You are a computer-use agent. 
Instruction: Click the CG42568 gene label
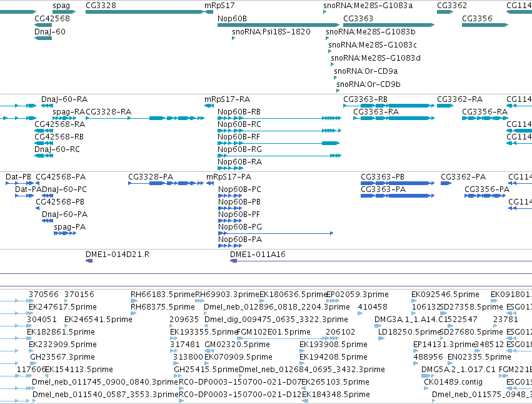pyautogui.click(x=53, y=18)
